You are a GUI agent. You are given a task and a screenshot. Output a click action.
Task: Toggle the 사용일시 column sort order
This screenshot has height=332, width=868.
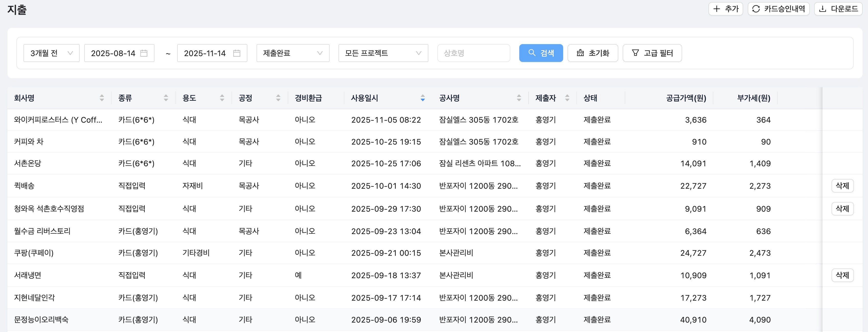[x=423, y=98]
